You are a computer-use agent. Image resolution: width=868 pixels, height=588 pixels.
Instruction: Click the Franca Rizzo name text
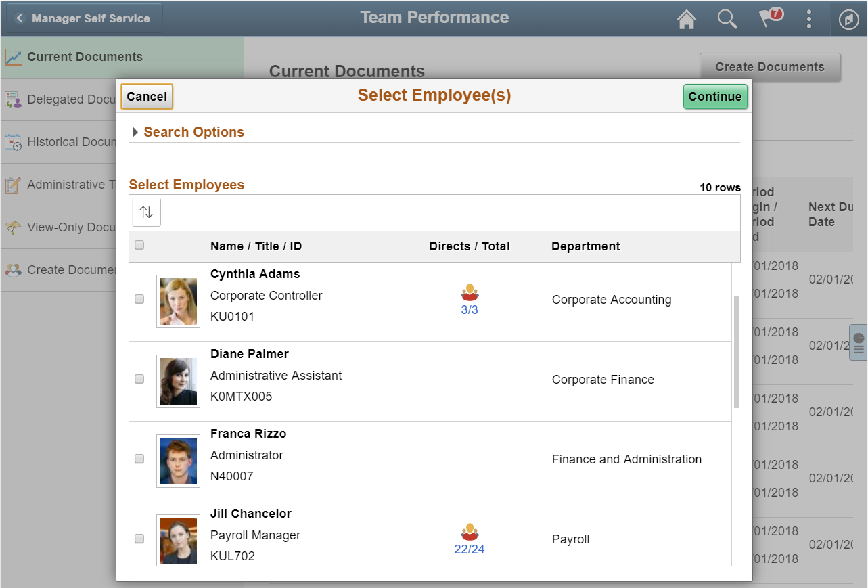click(x=248, y=434)
